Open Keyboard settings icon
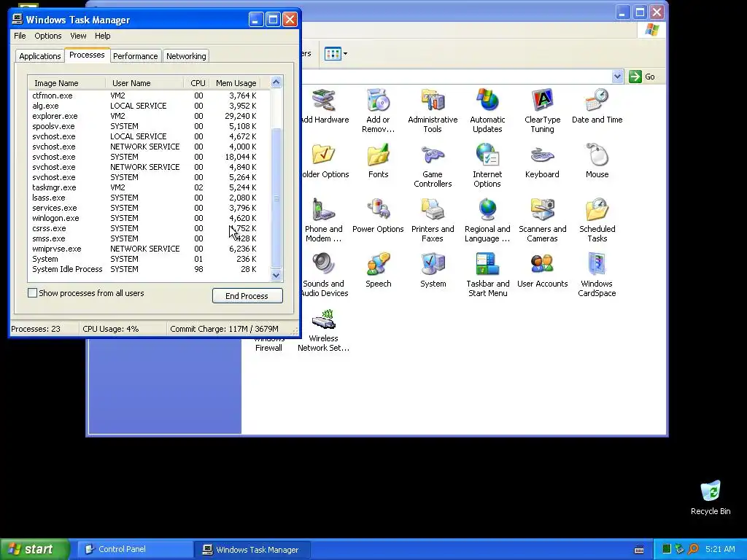747x560 pixels. (x=542, y=161)
